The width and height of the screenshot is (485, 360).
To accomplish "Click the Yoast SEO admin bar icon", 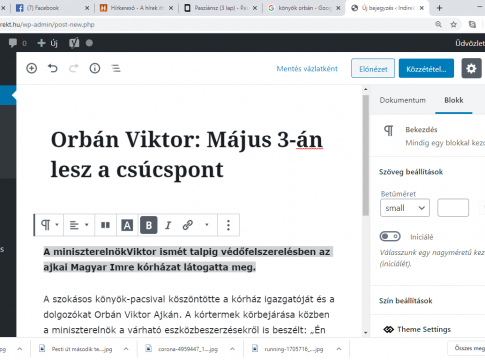I will tap(74, 43).
